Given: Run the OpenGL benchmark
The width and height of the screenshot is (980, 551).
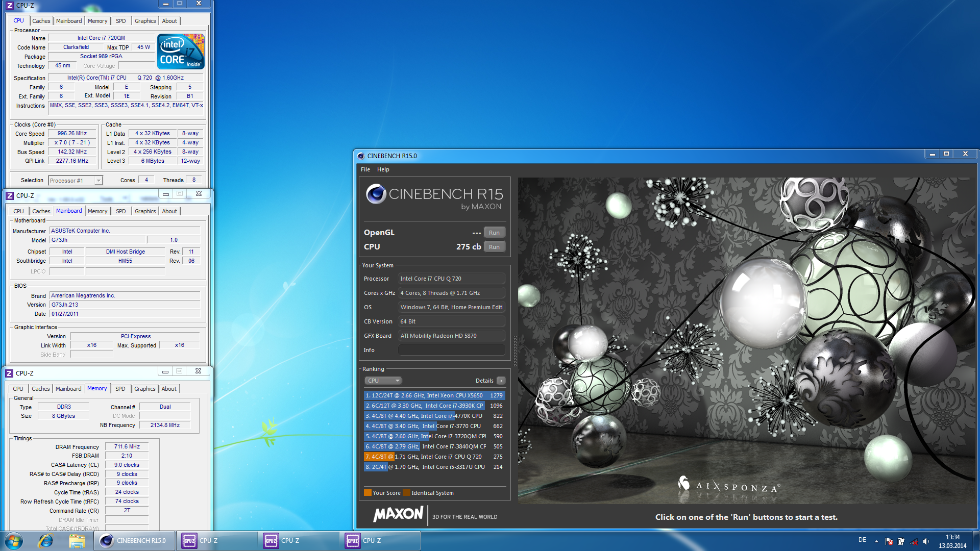Looking at the screenshot, I should click(494, 233).
